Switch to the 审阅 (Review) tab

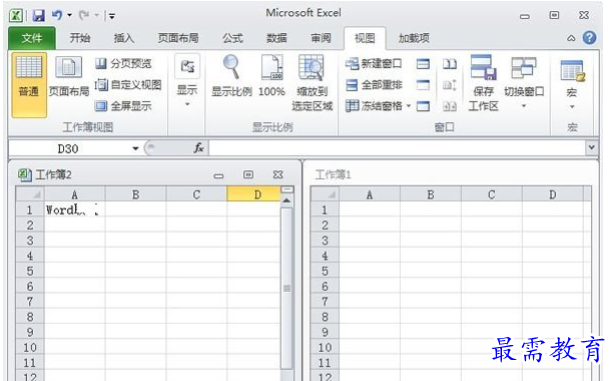(321, 38)
